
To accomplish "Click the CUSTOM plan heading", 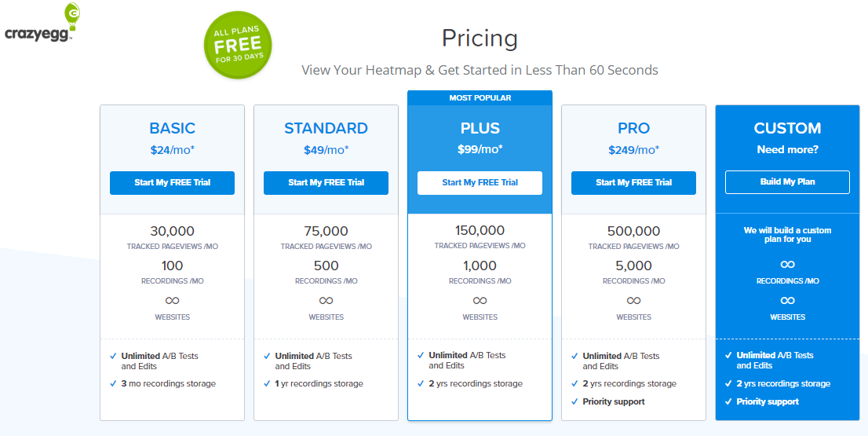I will [x=788, y=129].
